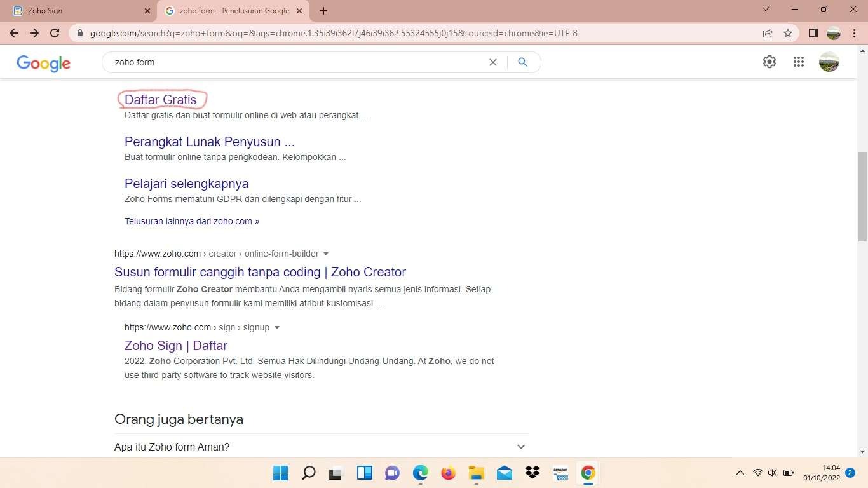Image resolution: width=868 pixels, height=488 pixels.
Task: Open Dropbox from the taskbar
Action: click(532, 473)
